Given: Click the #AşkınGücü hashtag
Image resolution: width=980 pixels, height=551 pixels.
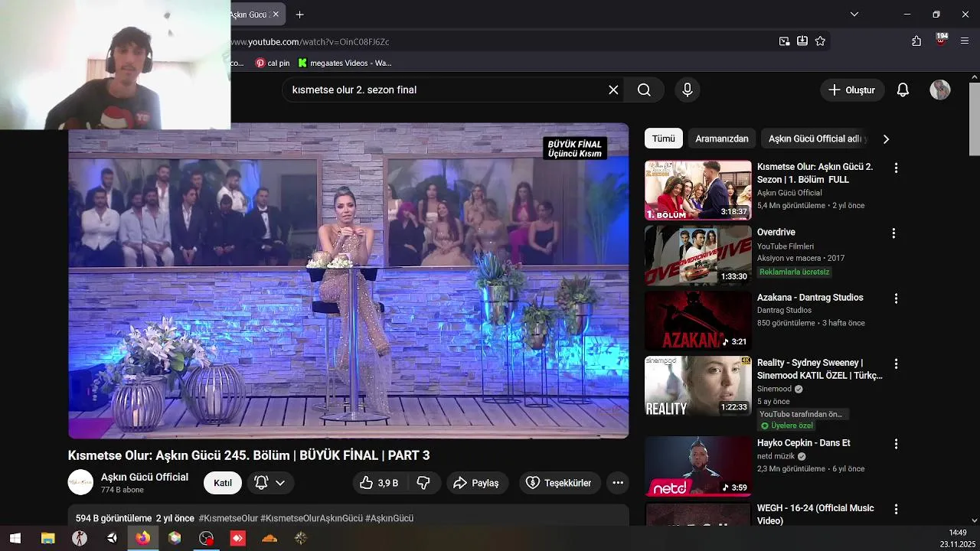Looking at the screenshot, I should coord(390,518).
